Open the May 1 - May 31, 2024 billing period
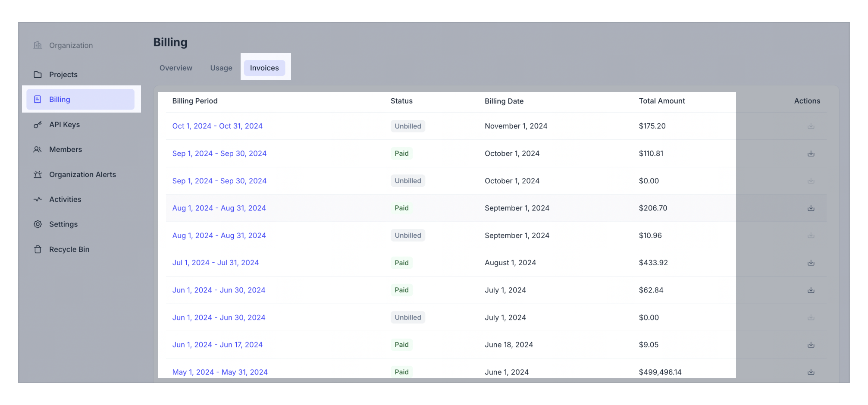 220,371
